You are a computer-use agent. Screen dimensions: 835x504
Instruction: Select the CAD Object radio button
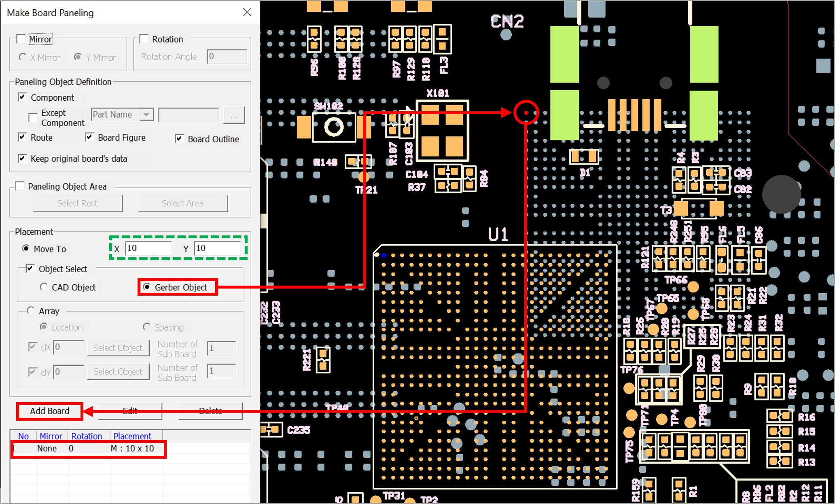point(44,287)
